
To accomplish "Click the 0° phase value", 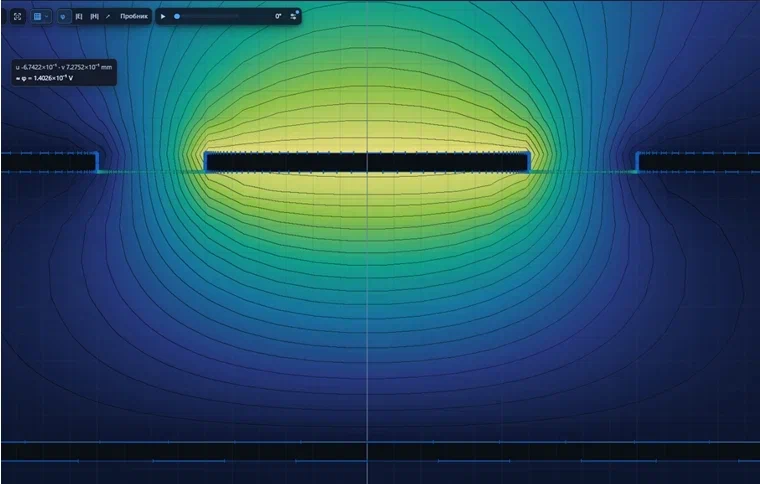I will pyautogui.click(x=278, y=16).
